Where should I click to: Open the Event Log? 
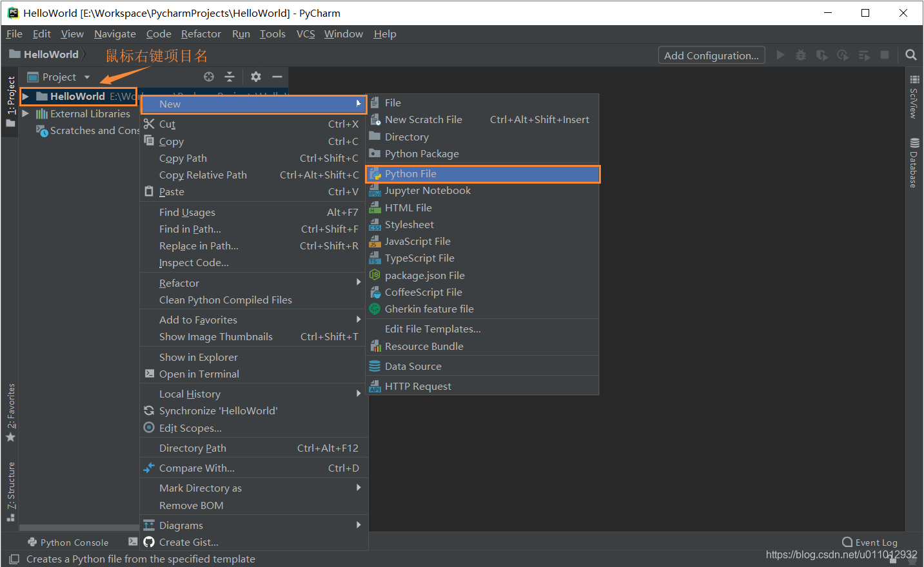pyautogui.click(x=870, y=543)
